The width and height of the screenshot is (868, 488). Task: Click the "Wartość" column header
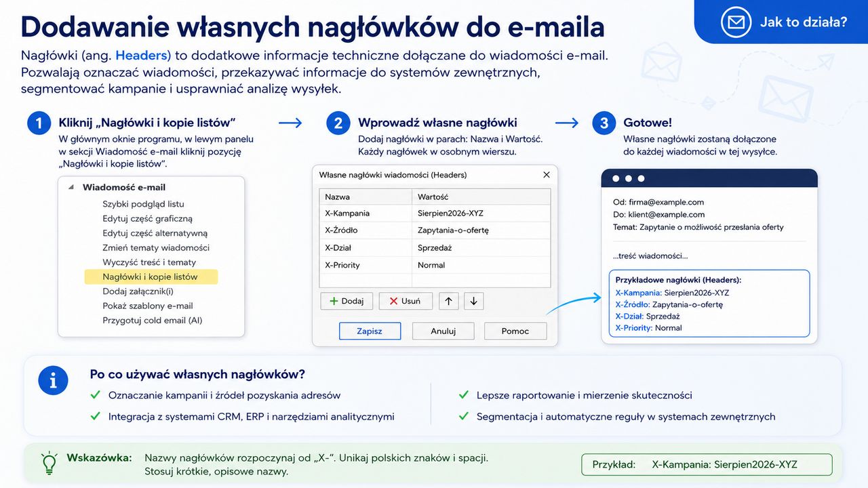[481, 197]
